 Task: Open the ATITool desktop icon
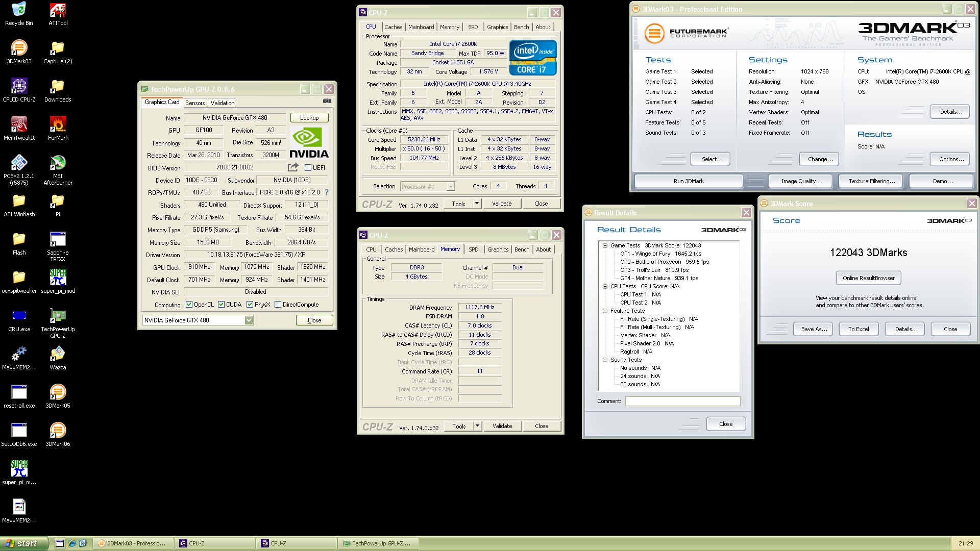pyautogui.click(x=58, y=14)
